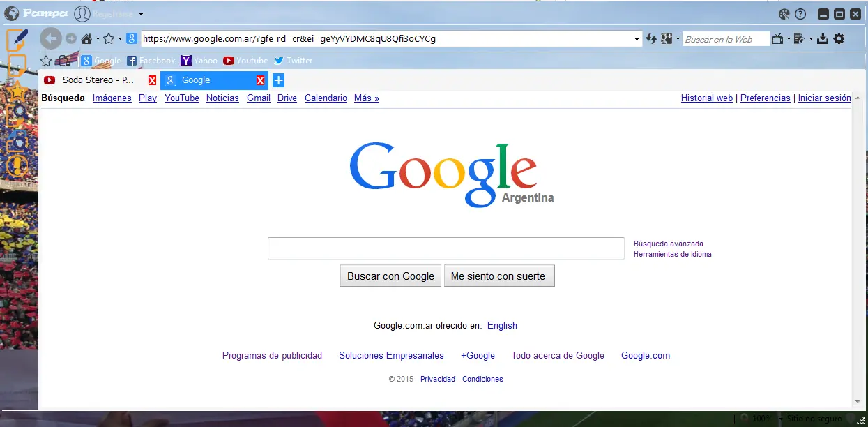Click Play in Google top menu
868x427 pixels.
(x=148, y=98)
